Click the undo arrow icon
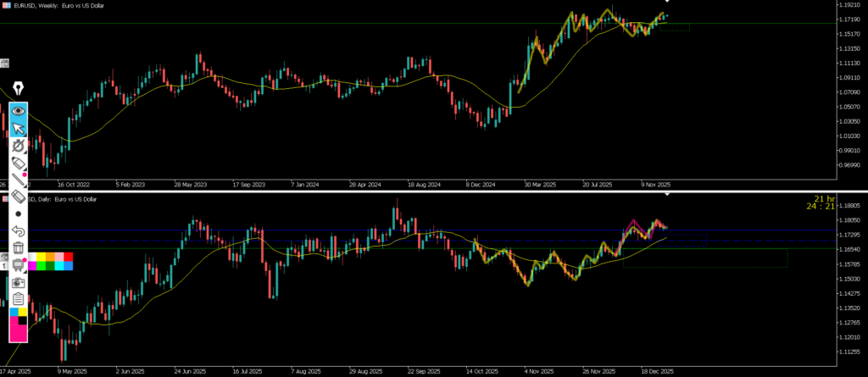This screenshot has height=377, width=868. tap(18, 230)
